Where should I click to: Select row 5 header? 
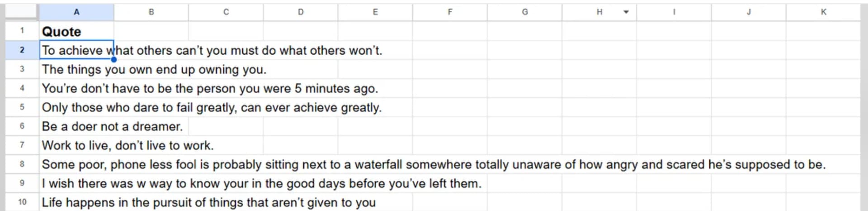tap(22, 107)
